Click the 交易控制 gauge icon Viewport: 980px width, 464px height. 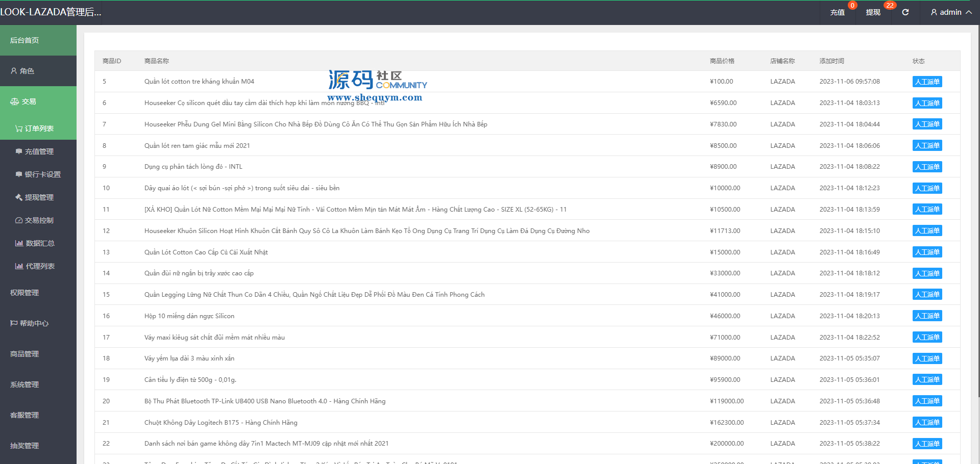(x=19, y=220)
